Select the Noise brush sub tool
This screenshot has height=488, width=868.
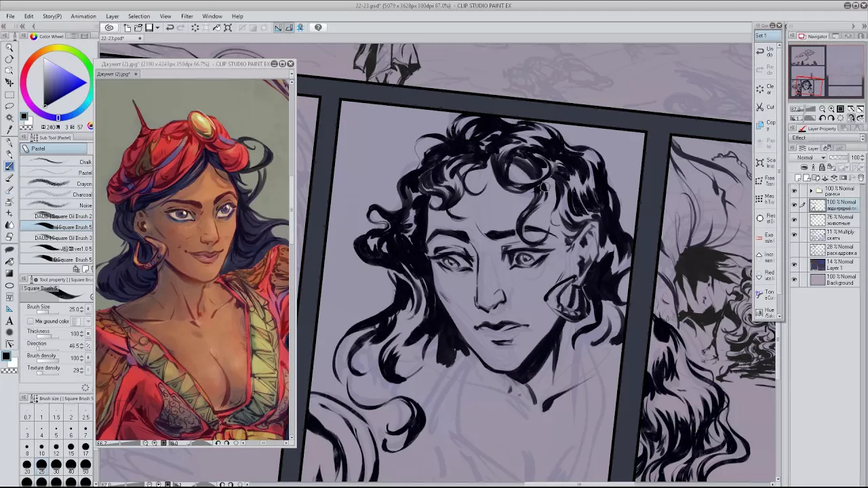[x=57, y=205]
